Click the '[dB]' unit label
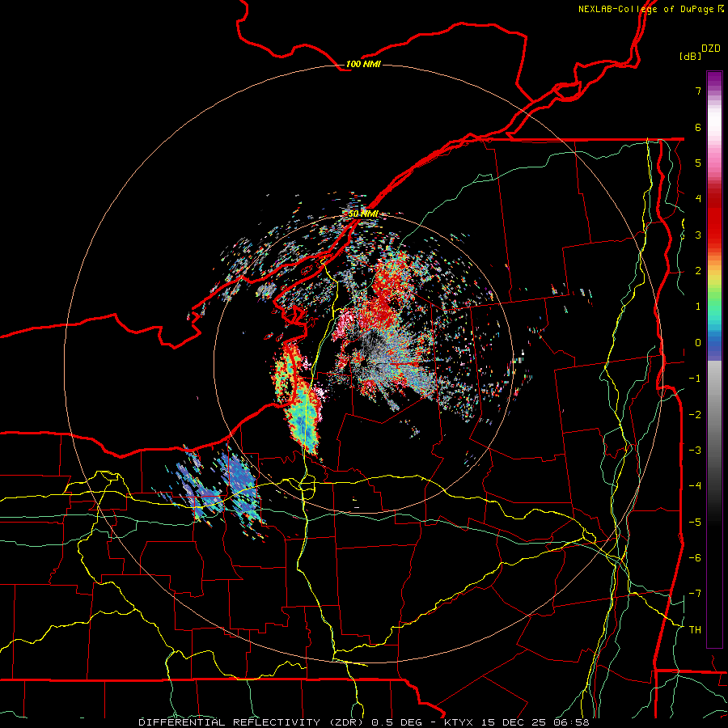This screenshot has width=728, height=728. (x=690, y=56)
